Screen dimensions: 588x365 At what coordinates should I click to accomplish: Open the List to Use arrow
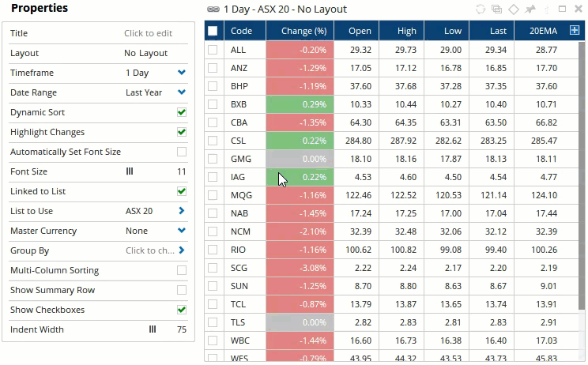182,211
